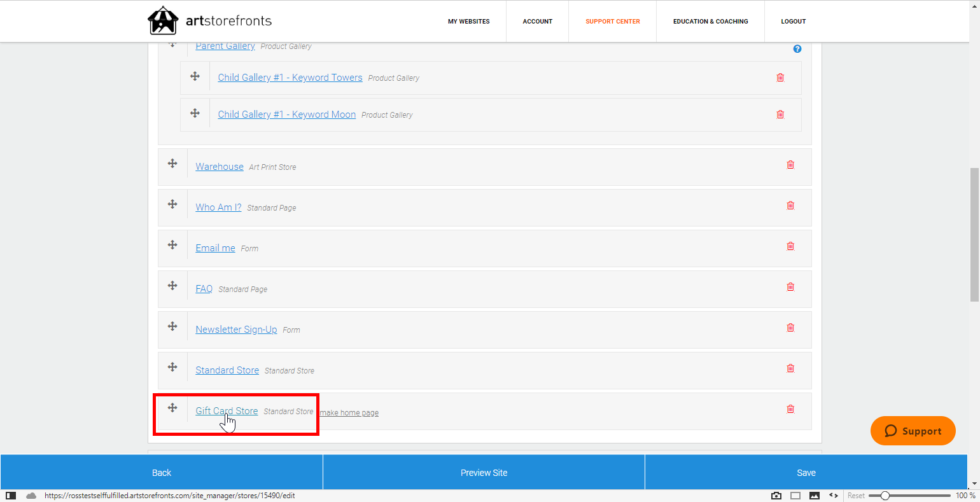Click the camera capture icon in status bar
The width and height of the screenshot is (980, 502).
click(776, 496)
